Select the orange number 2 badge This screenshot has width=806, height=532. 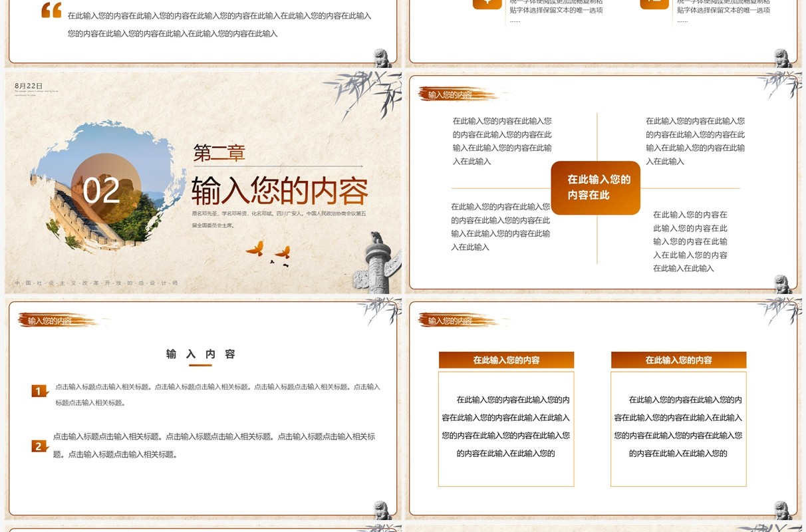tap(40, 446)
